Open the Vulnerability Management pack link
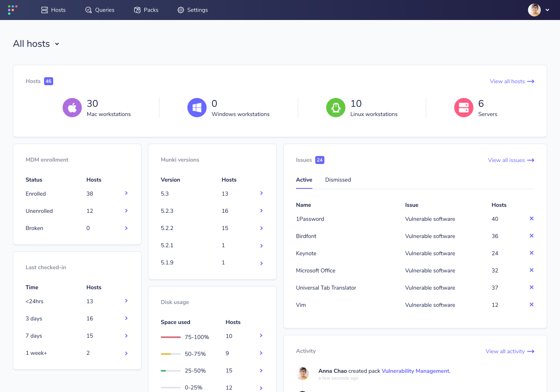The image size is (560, 392). tap(415, 371)
